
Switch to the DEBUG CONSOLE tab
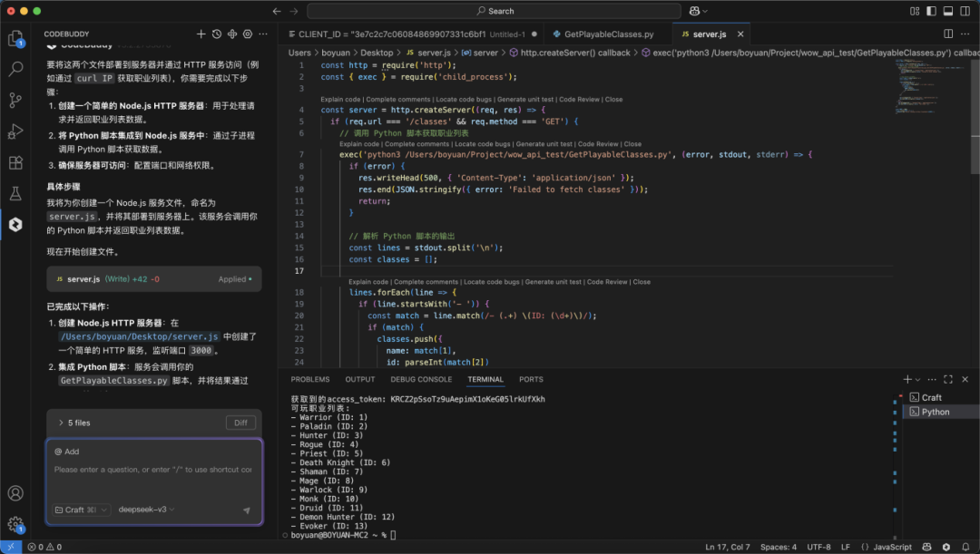click(421, 379)
